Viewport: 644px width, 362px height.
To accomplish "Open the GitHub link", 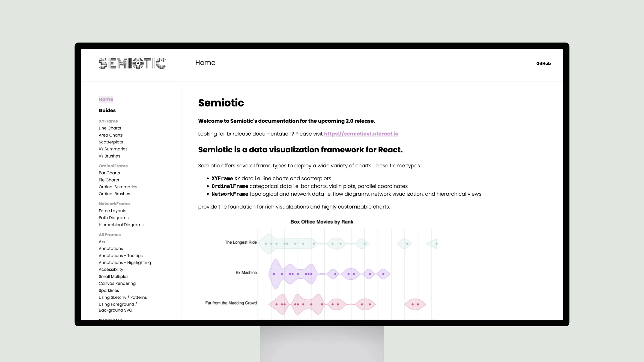I will [543, 63].
